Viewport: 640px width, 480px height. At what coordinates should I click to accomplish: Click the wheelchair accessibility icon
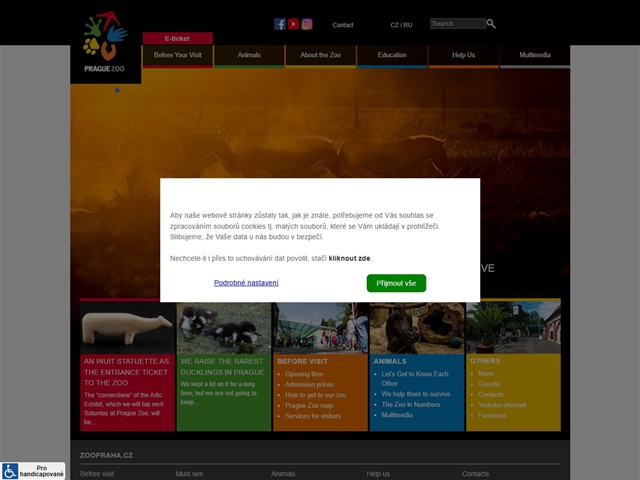click(10, 471)
